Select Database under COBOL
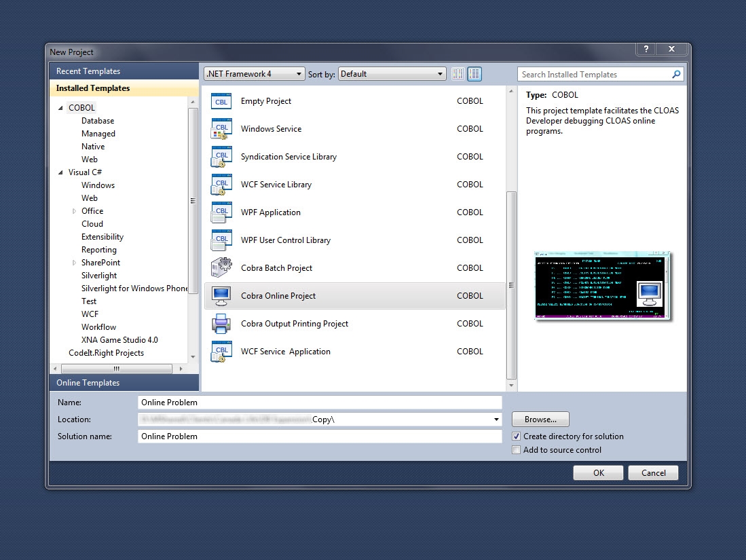 [98, 121]
